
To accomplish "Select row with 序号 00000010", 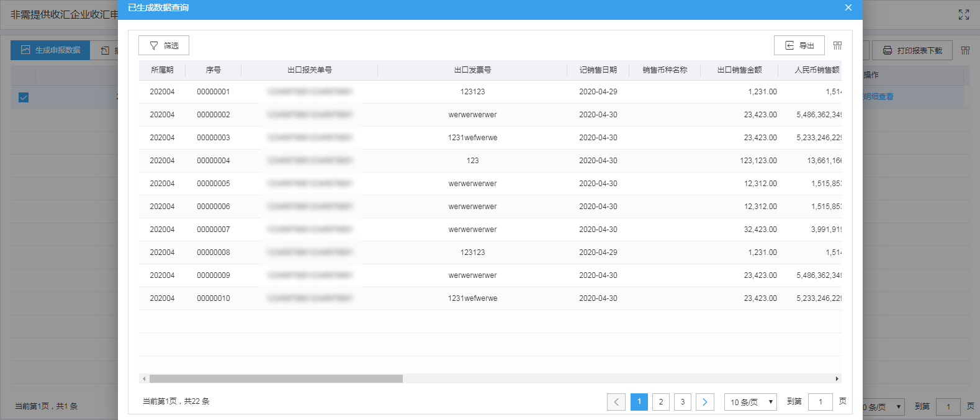I will coord(490,298).
